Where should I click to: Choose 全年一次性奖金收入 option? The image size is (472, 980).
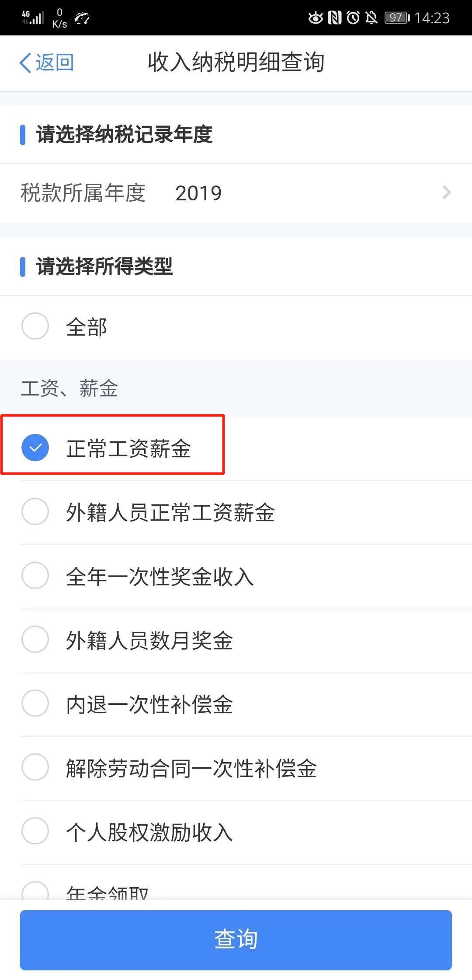(x=35, y=575)
